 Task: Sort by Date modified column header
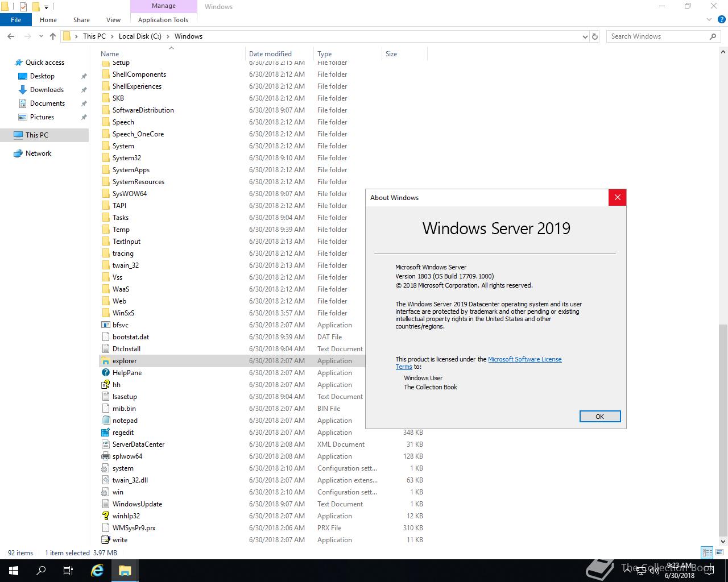click(279, 54)
